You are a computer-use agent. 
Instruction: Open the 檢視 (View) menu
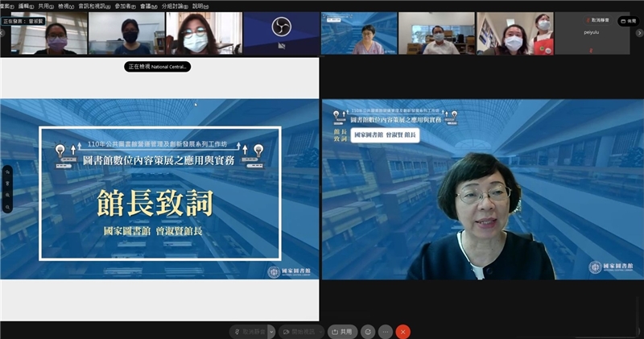66,6
